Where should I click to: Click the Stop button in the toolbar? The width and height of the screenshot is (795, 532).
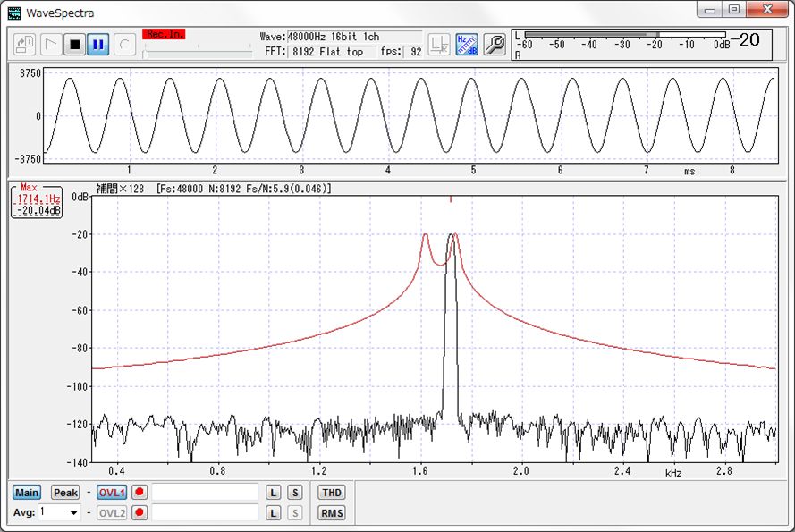pos(74,44)
